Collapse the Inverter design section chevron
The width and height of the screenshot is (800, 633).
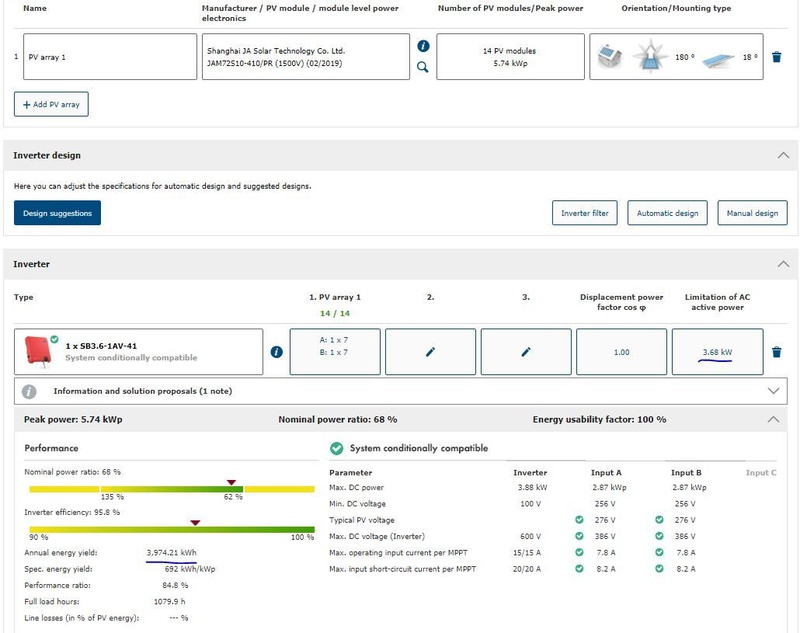tap(783, 156)
